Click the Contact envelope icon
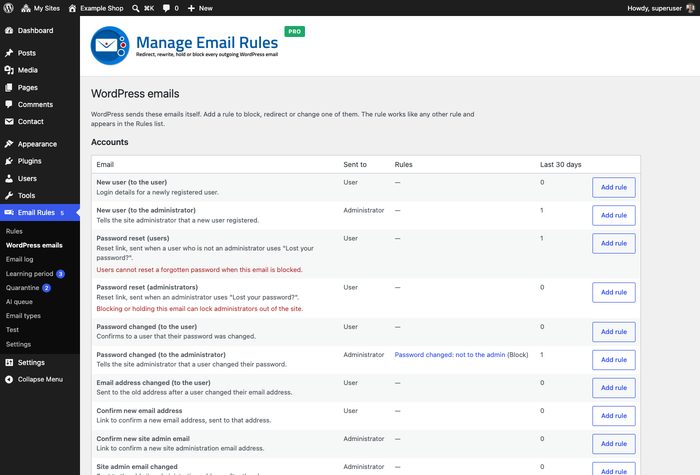Image resolution: width=700 pixels, height=475 pixels. (9, 121)
